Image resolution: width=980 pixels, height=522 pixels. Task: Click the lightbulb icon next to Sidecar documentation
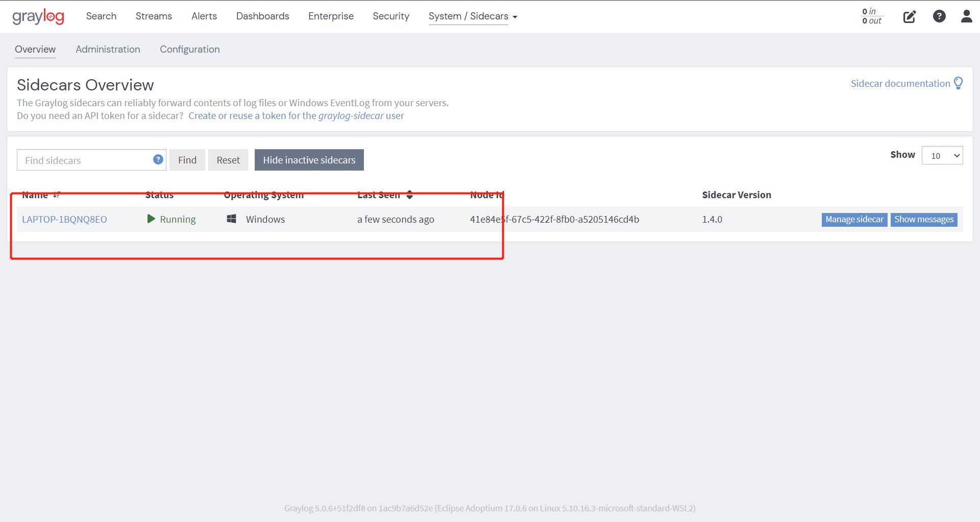coord(959,83)
